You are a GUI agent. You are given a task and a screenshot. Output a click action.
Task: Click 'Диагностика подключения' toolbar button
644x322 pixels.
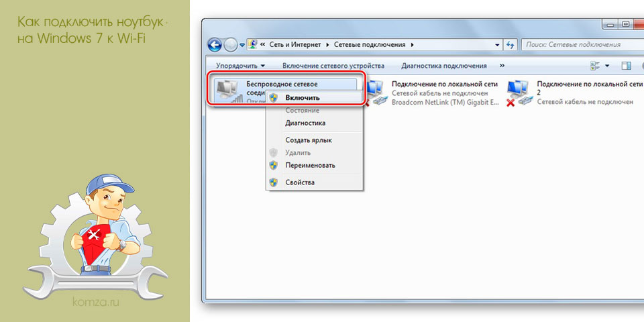coord(444,66)
